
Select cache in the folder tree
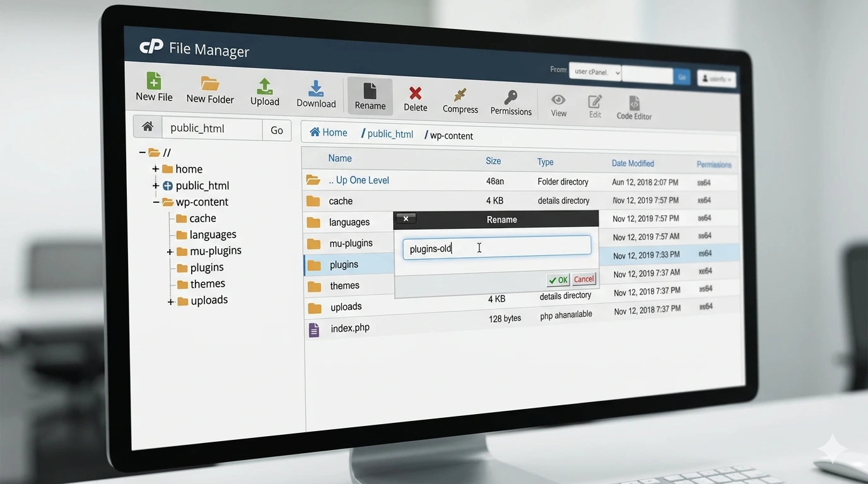tap(202, 218)
